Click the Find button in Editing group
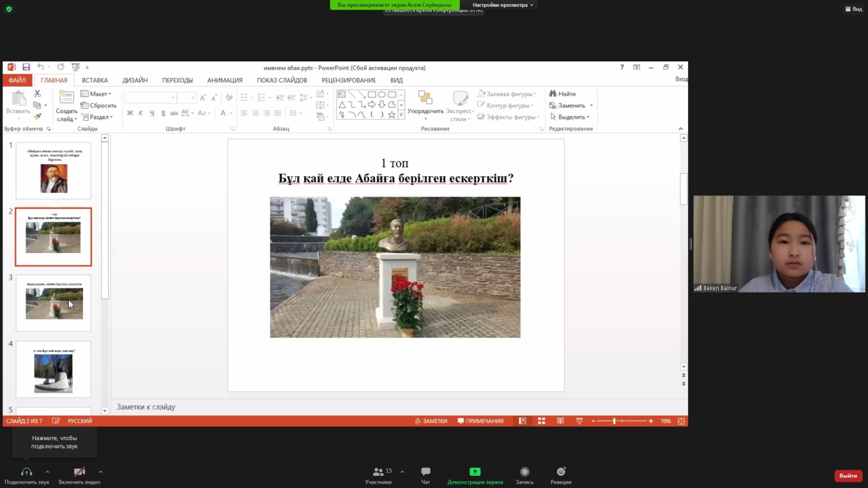This screenshot has width=868, height=488. (x=562, y=94)
